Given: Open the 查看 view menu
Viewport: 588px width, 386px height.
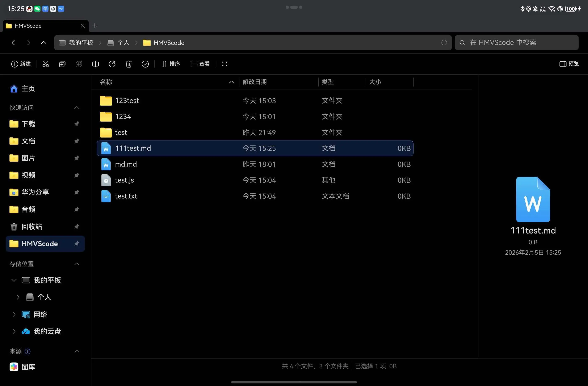Looking at the screenshot, I should coord(200,64).
